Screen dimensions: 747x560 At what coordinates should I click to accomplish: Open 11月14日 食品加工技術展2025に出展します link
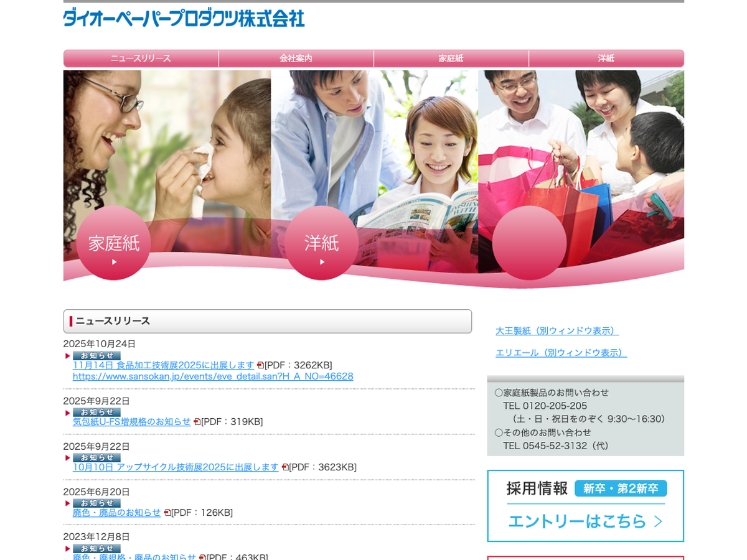click(x=163, y=365)
